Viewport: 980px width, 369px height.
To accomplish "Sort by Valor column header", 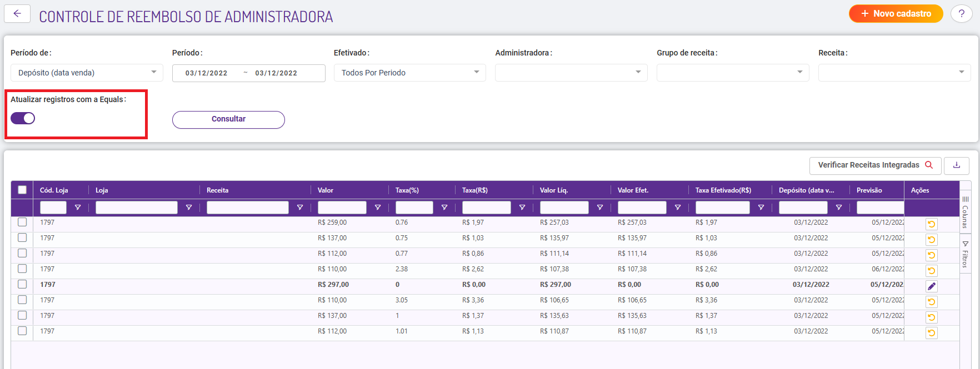I will coord(326,190).
